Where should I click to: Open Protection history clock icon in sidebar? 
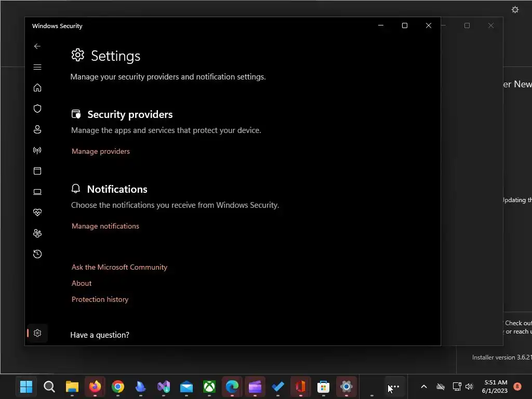click(x=37, y=254)
